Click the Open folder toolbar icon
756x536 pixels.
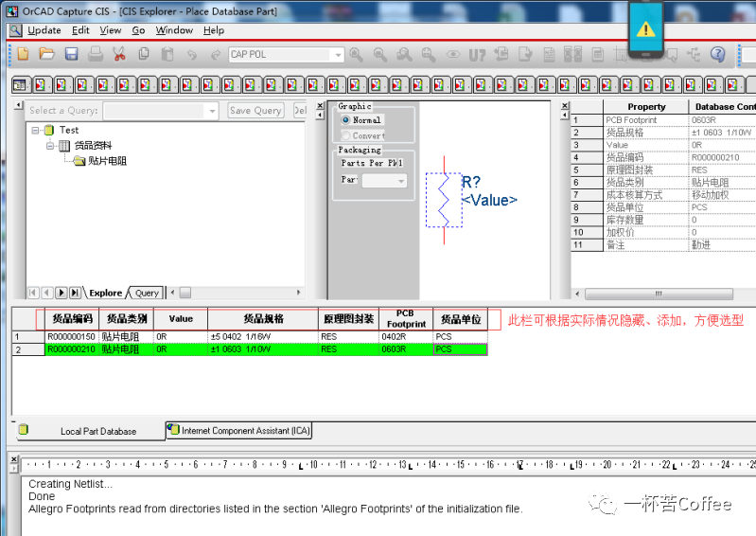point(46,54)
